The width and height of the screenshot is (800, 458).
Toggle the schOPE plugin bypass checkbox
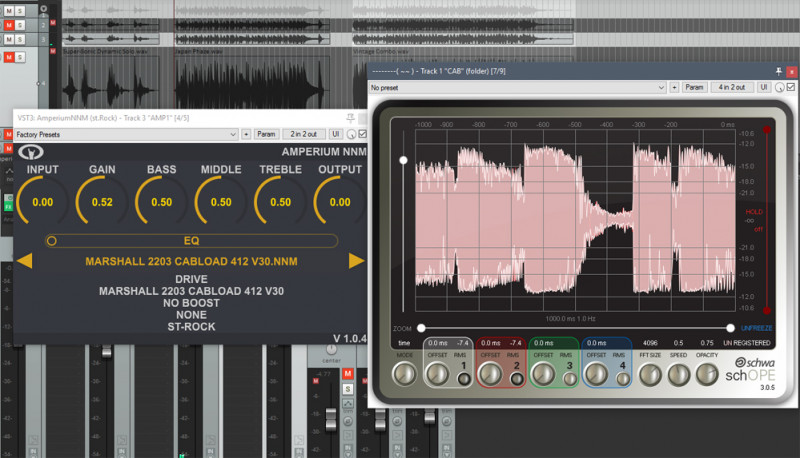click(x=791, y=88)
